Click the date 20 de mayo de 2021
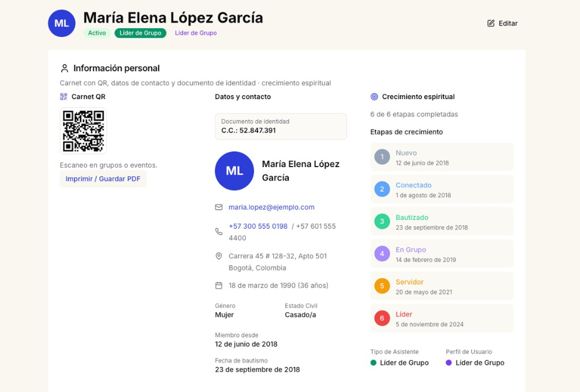Viewport: 580px width, 392px height. pyautogui.click(x=424, y=292)
